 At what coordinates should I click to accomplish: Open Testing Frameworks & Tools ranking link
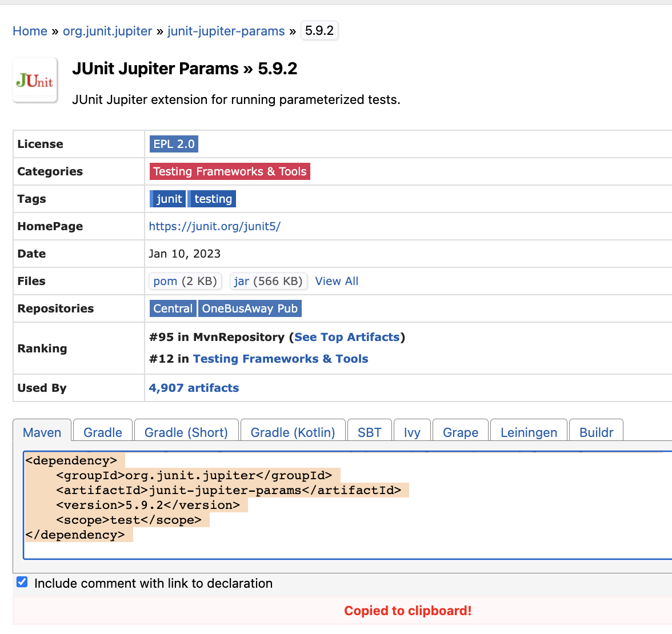(x=281, y=359)
